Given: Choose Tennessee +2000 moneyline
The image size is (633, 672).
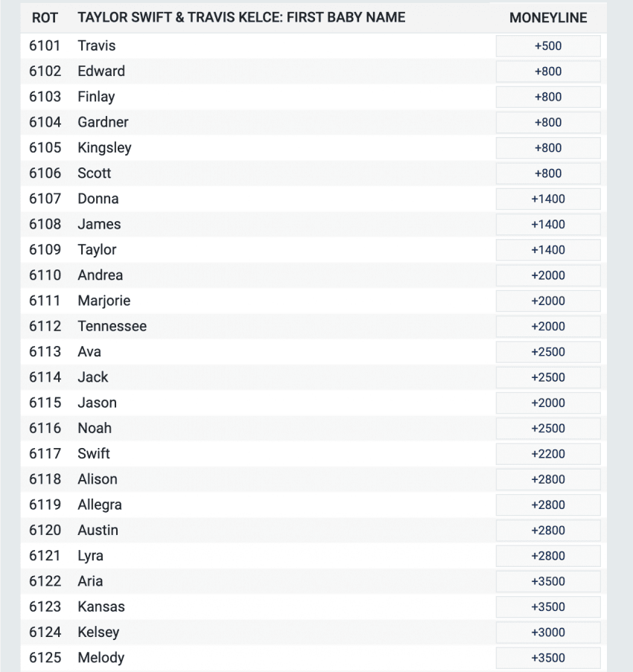Looking at the screenshot, I should [548, 326].
